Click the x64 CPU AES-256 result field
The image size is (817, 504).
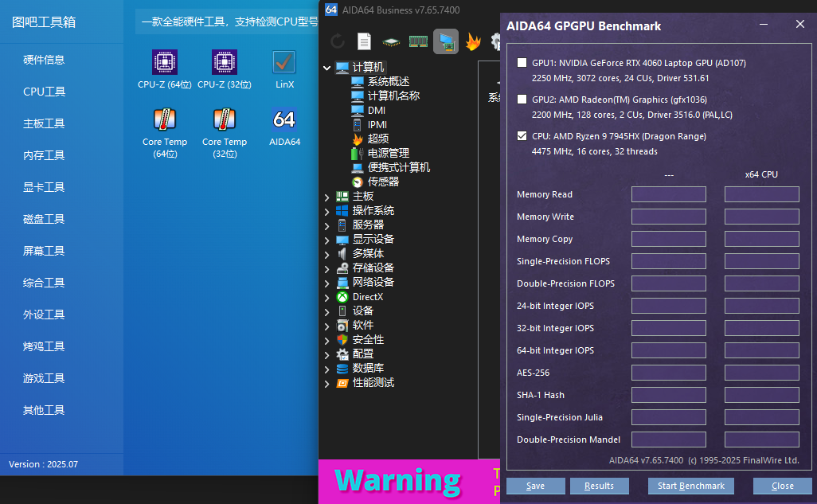coord(762,373)
